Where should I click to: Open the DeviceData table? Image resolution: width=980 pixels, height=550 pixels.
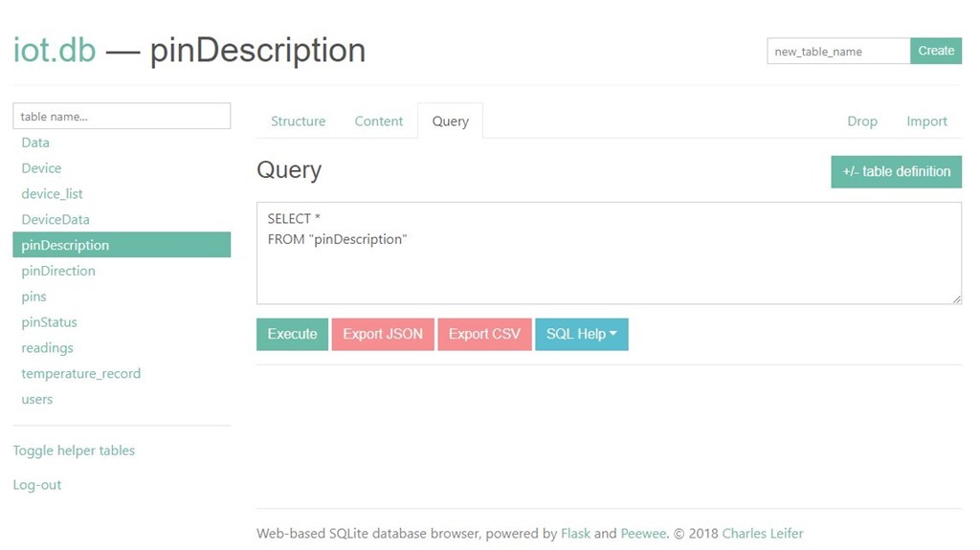(x=56, y=219)
